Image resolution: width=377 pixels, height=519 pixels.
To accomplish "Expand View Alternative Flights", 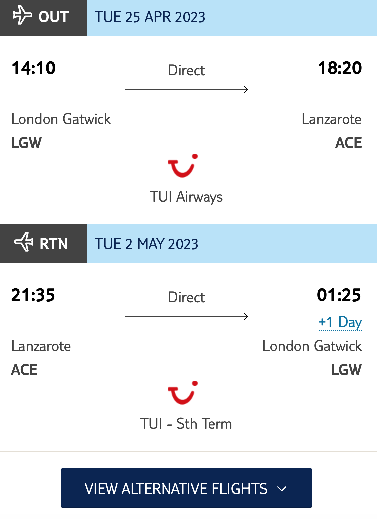I will point(186,488).
